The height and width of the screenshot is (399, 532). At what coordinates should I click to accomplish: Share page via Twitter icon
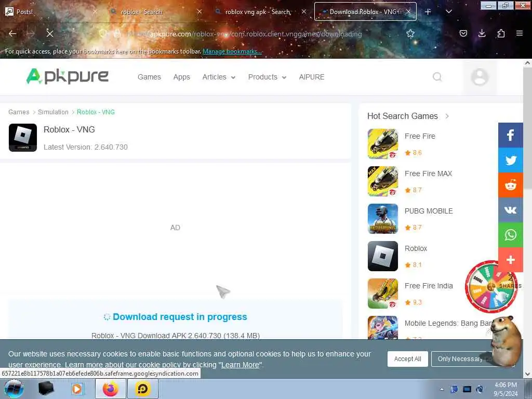(x=510, y=160)
